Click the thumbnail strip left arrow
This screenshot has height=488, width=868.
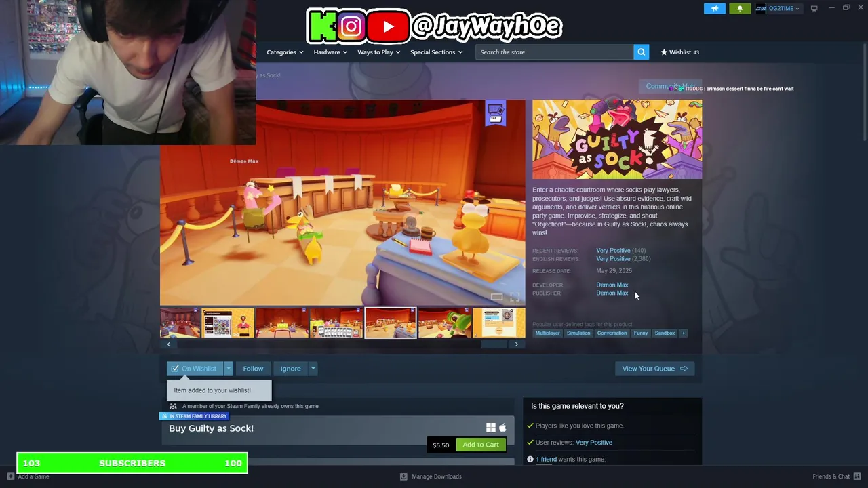(168, 344)
